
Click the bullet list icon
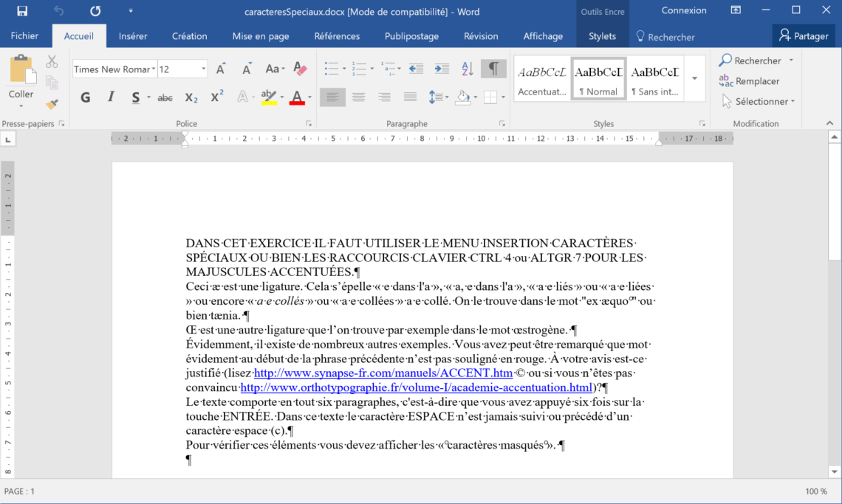pos(332,69)
